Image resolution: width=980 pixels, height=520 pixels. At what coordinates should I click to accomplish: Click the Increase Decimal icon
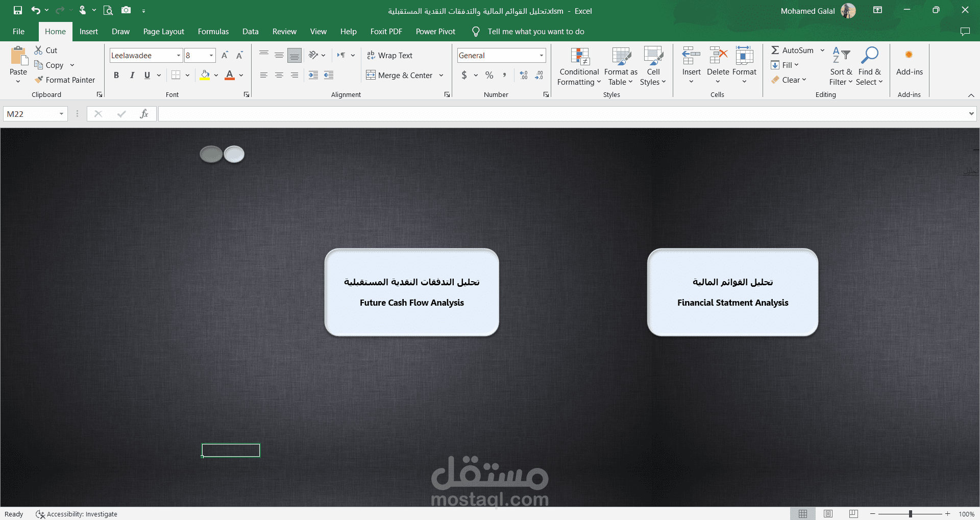pos(524,75)
